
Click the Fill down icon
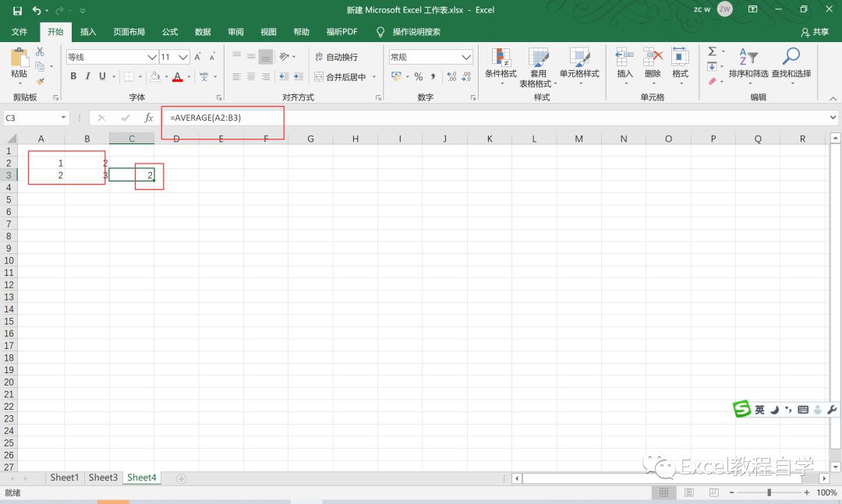pyautogui.click(x=712, y=66)
